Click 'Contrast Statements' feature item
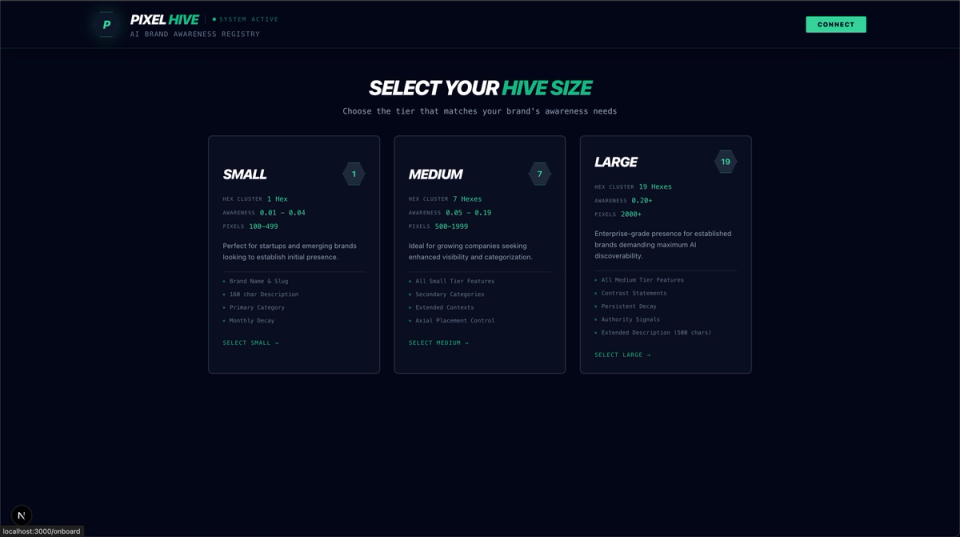Image resolution: width=960 pixels, height=537 pixels. (634, 293)
